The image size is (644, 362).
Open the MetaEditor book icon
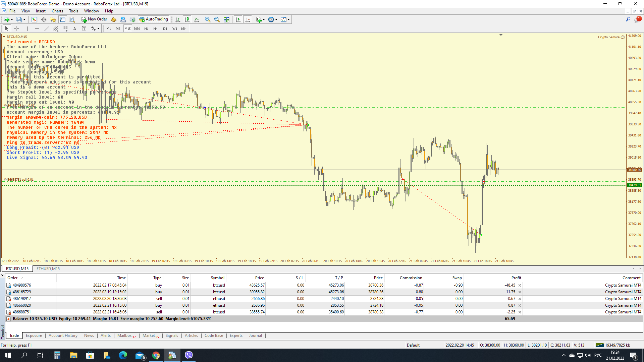click(114, 19)
